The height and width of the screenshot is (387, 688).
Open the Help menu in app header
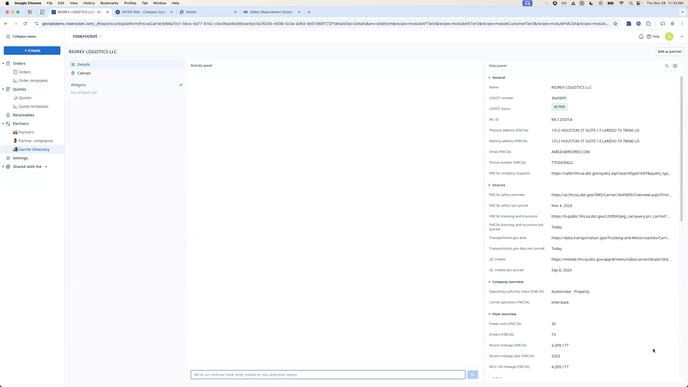tap(653, 37)
